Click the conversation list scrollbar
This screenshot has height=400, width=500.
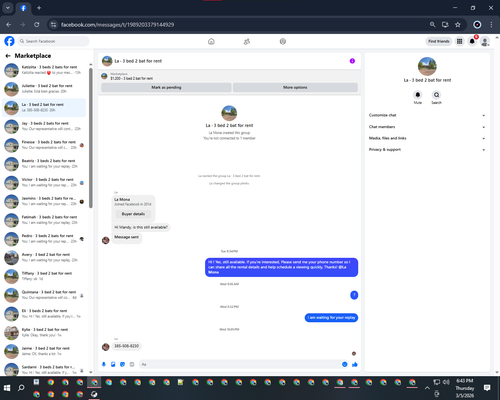click(x=91, y=138)
